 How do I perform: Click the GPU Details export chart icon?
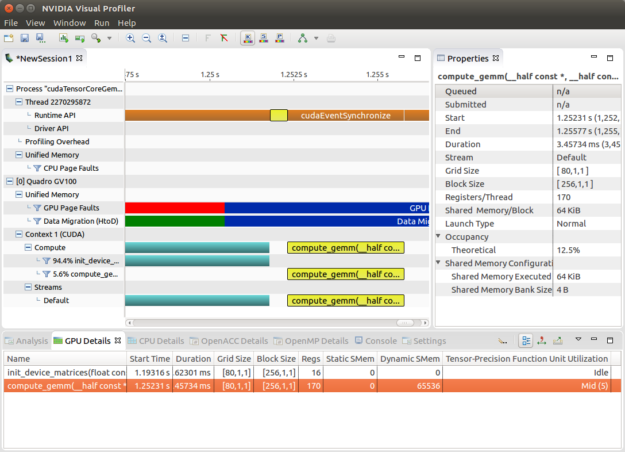click(558, 341)
